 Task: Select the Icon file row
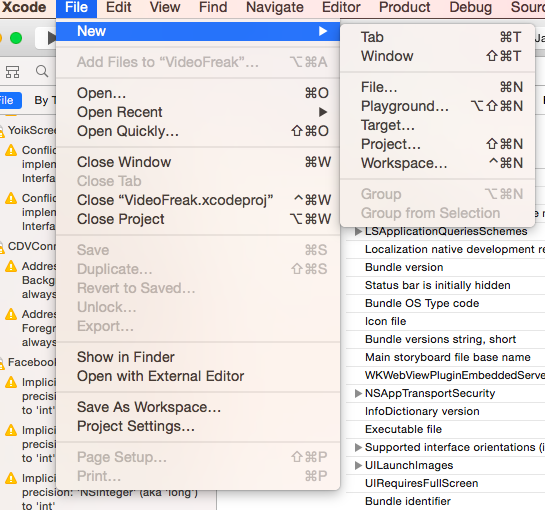[x=446, y=321]
